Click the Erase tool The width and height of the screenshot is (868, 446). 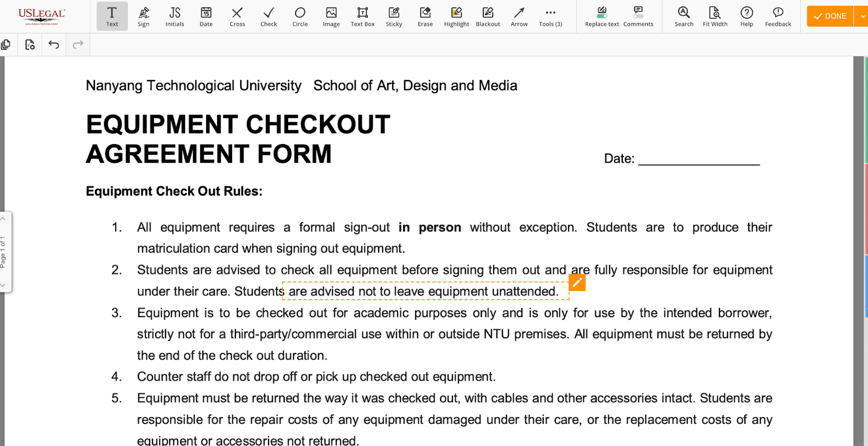[x=425, y=16]
